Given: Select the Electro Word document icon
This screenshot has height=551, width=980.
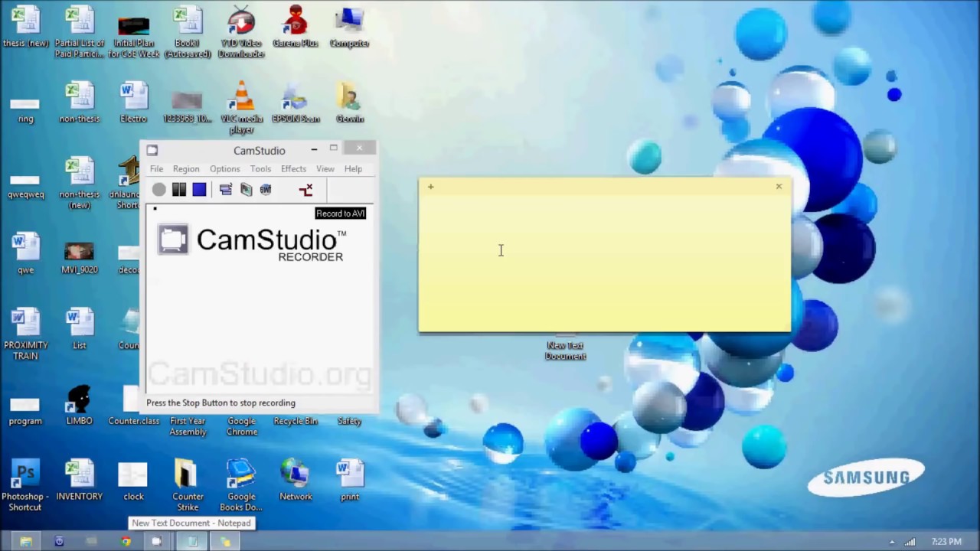Looking at the screenshot, I should [133, 103].
